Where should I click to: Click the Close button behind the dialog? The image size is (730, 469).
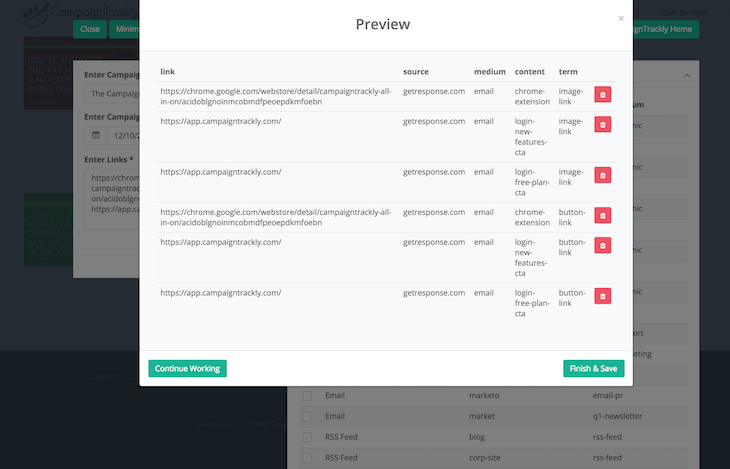pyautogui.click(x=90, y=29)
